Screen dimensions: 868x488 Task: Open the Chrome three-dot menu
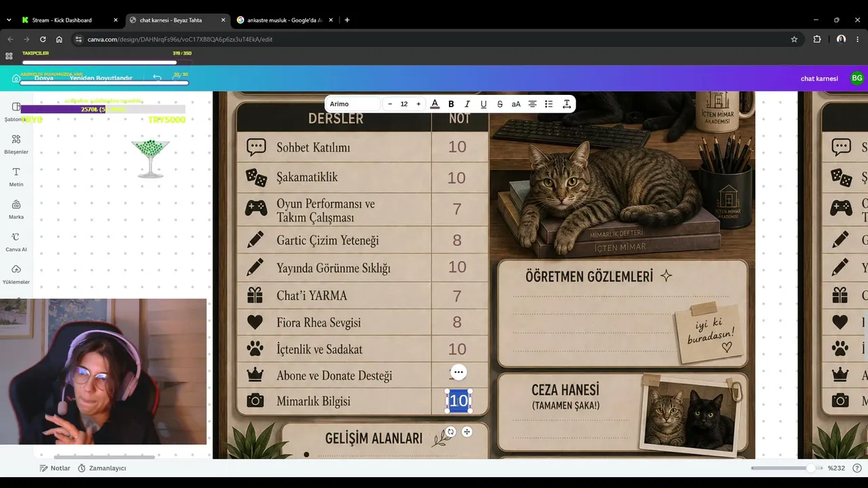858,39
